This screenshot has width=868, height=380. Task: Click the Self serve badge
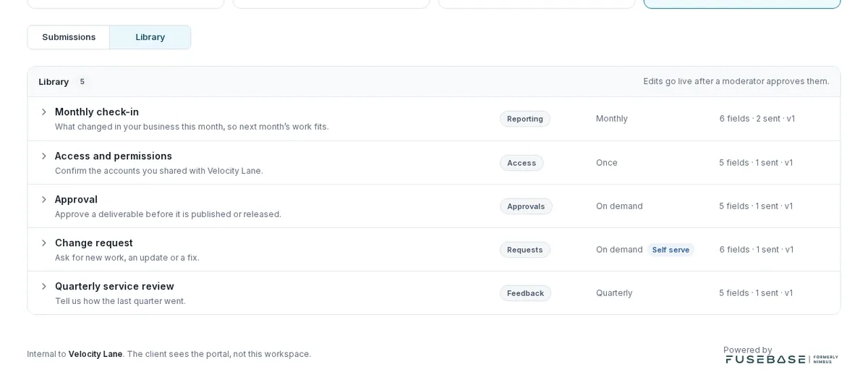point(671,250)
